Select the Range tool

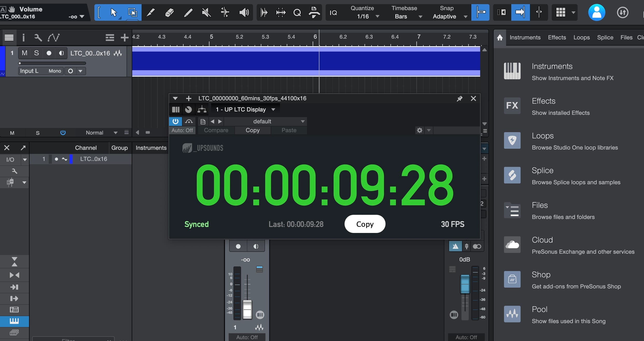(x=133, y=12)
